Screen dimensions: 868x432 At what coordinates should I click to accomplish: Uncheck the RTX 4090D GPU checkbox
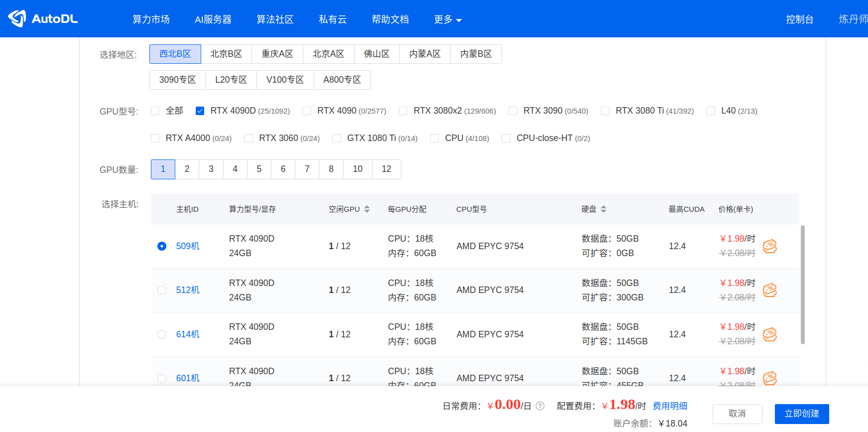[200, 111]
